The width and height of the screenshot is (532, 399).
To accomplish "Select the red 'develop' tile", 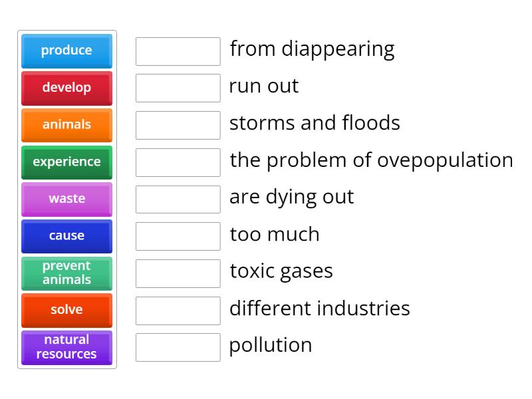I will pyautogui.click(x=66, y=88).
